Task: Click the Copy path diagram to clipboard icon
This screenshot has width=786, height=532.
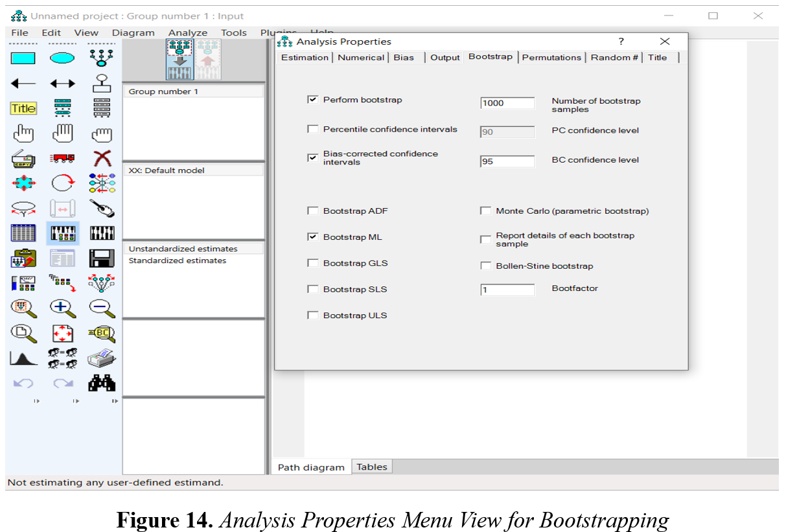Action: [x=23, y=259]
